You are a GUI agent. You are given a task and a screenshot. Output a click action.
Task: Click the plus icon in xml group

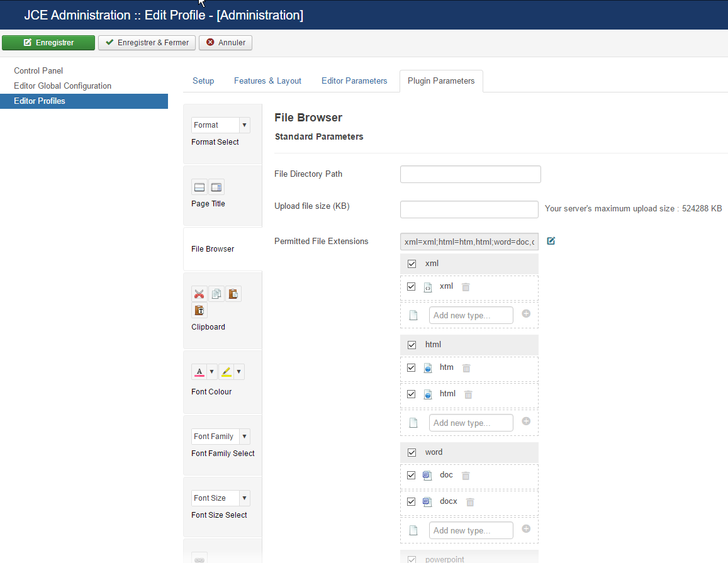pos(526,314)
